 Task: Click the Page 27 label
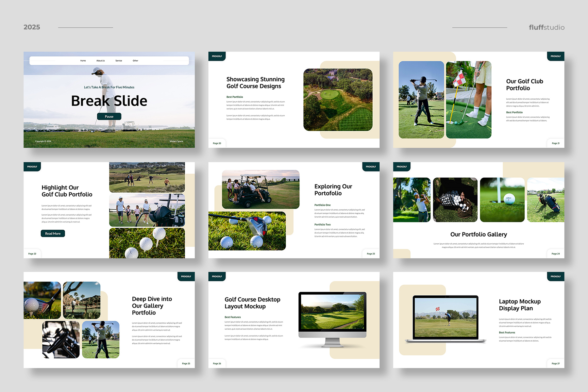(x=555, y=364)
